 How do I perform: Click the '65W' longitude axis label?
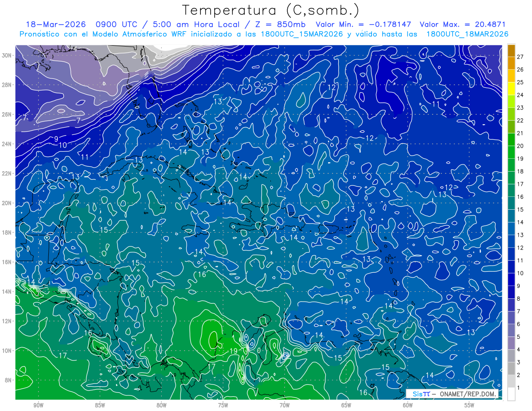click(x=346, y=405)
